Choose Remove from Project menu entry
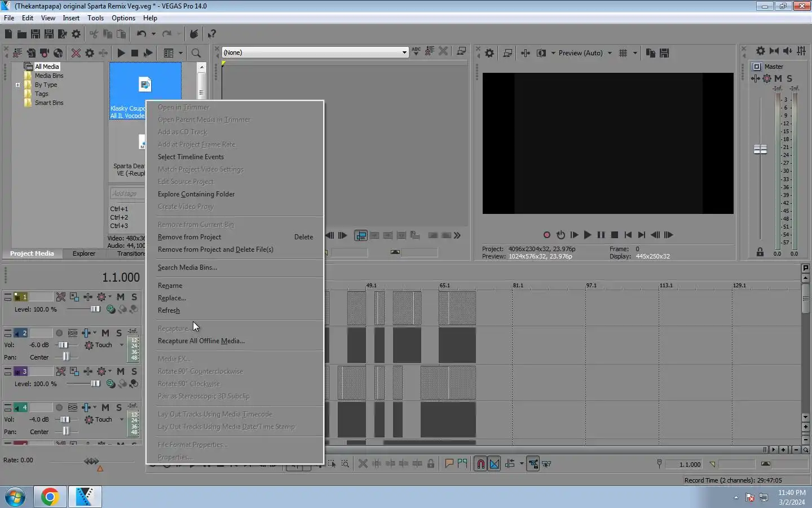This screenshot has width=812, height=508. tap(189, 237)
